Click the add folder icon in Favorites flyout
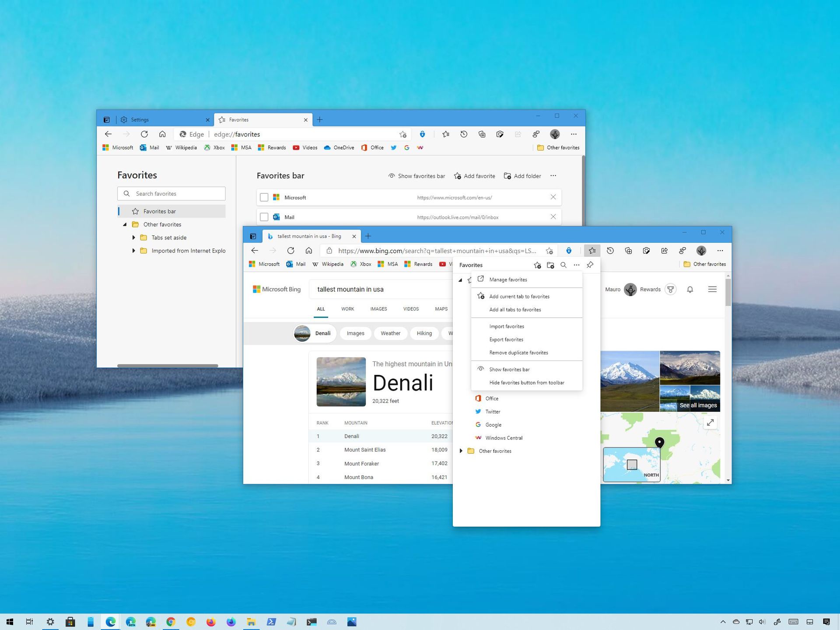 550,265
